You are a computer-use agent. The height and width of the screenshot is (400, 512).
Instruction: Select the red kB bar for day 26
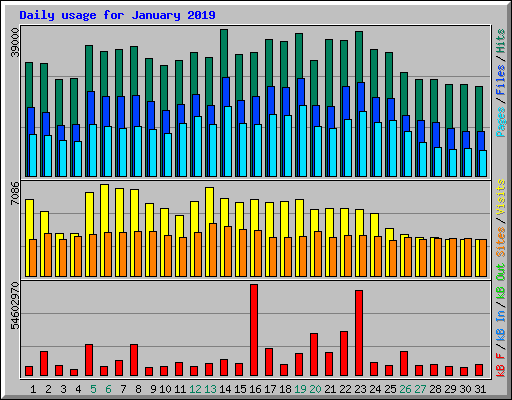[404, 363]
